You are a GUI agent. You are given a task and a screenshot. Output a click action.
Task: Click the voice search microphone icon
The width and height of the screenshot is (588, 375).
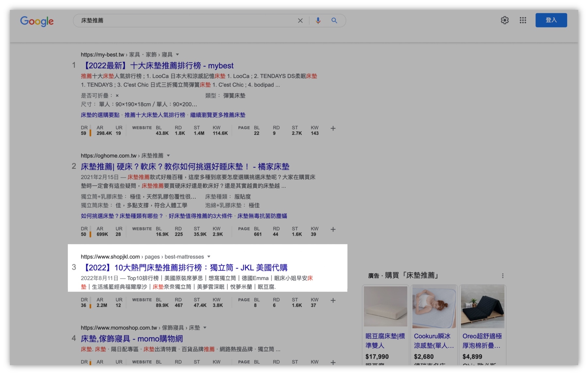click(x=318, y=20)
